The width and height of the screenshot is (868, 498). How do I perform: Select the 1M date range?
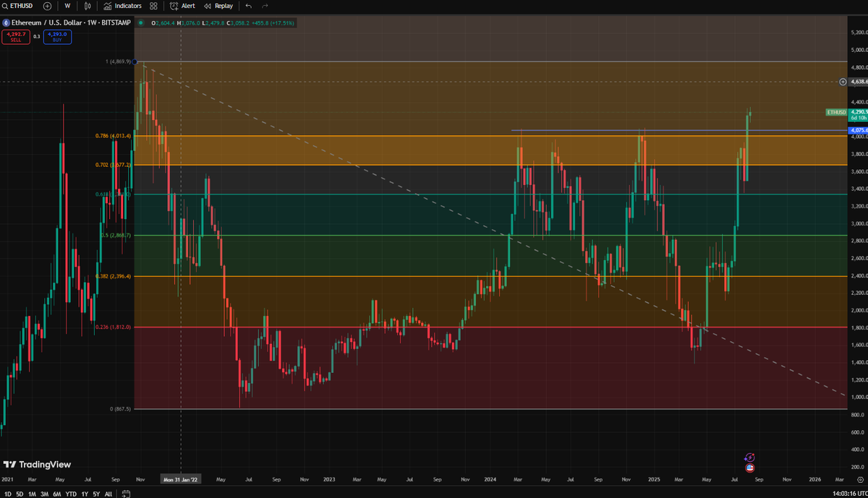click(32, 494)
